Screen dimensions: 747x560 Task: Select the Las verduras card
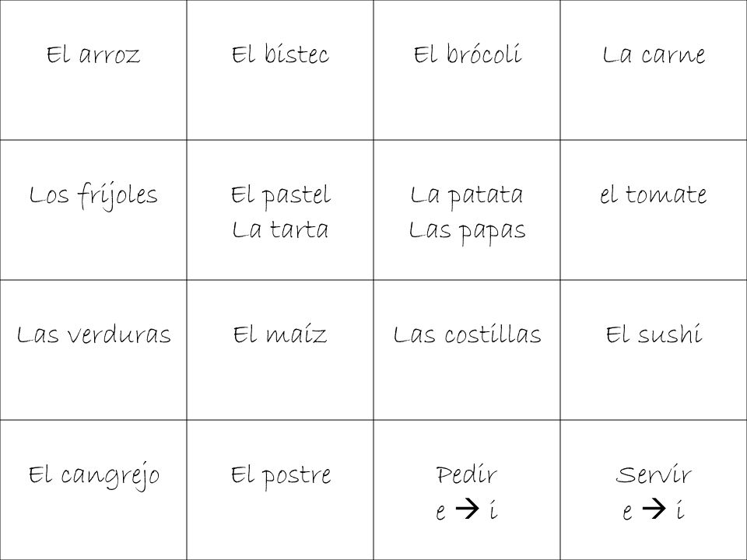pos(93,350)
